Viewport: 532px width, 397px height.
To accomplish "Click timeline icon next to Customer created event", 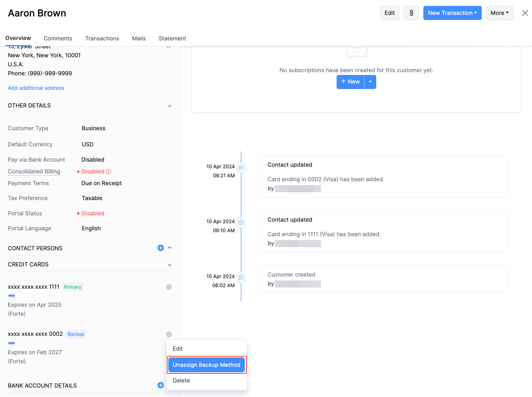I will point(241,277).
